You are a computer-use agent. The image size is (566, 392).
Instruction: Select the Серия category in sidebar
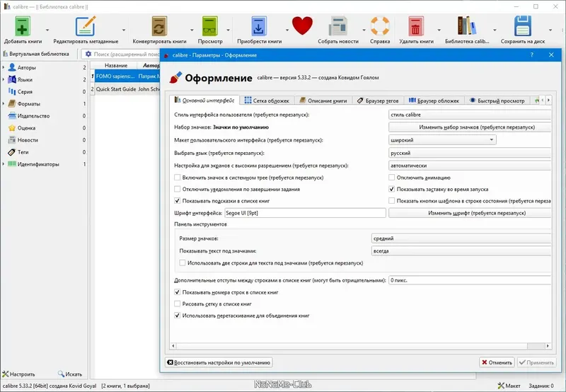[x=25, y=92]
